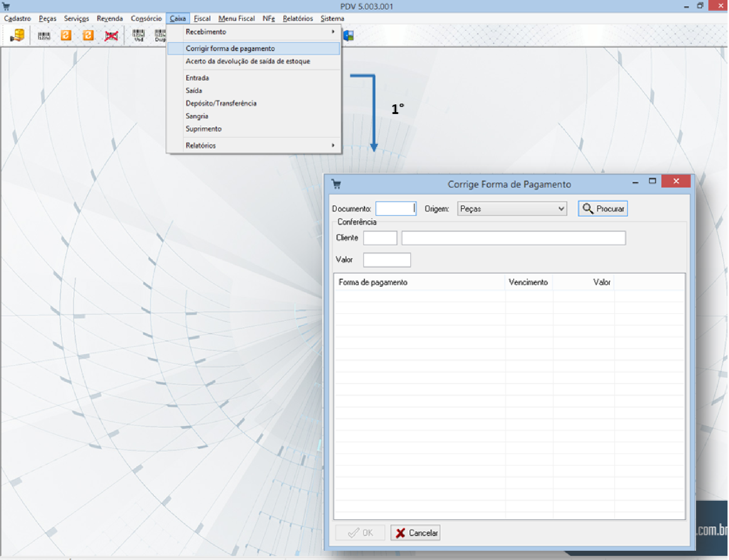Select Depósito/Transferência menu entry
Screen dimensions: 729x560
221,103
